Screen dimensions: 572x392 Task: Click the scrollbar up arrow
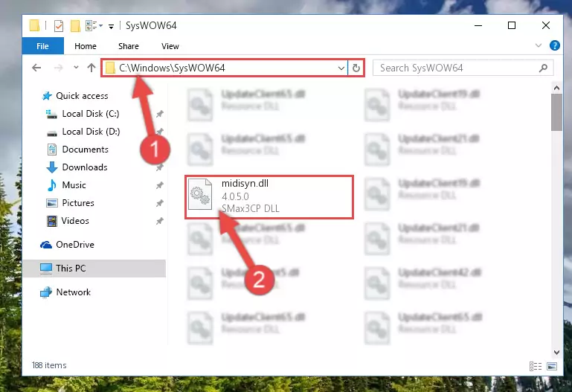coord(556,88)
